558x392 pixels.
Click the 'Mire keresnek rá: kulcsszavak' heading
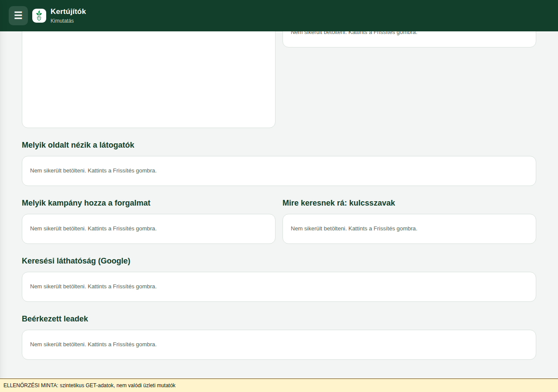[x=339, y=203]
